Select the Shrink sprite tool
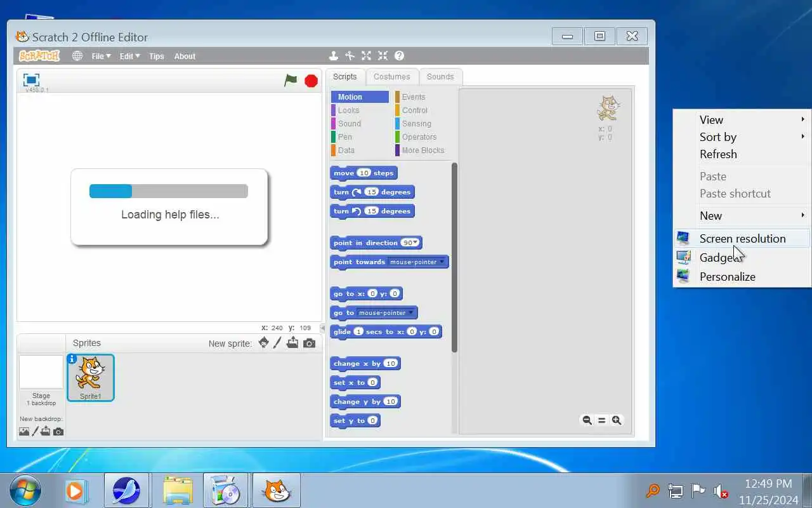 383,56
